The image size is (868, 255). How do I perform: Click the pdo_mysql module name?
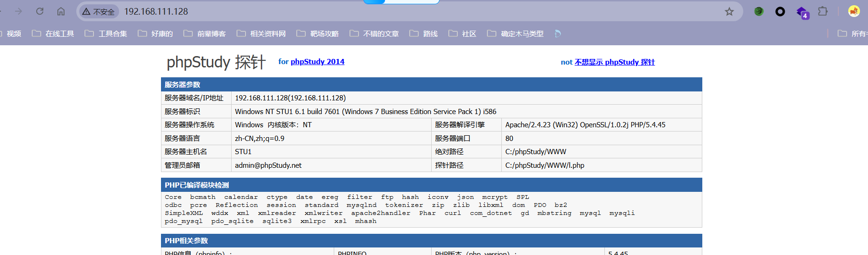point(184,221)
